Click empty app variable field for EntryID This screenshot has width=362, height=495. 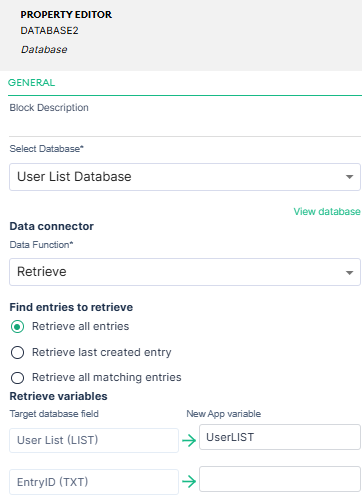pyautogui.click(x=280, y=479)
